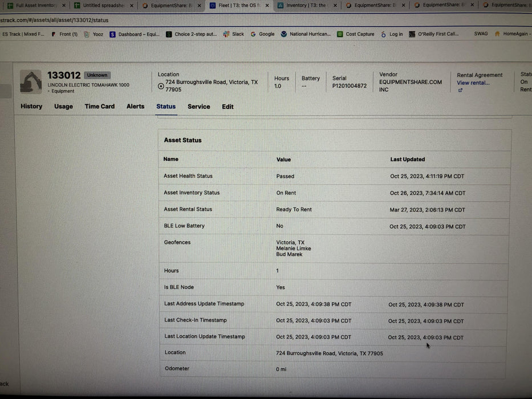The image size is (532, 399).
Task: Open the National Hurricane bookmark
Action: point(306,34)
